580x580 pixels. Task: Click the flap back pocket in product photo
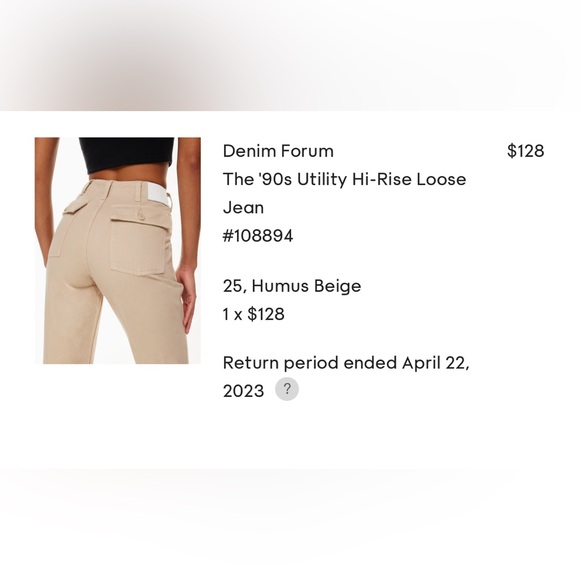(138, 240)
